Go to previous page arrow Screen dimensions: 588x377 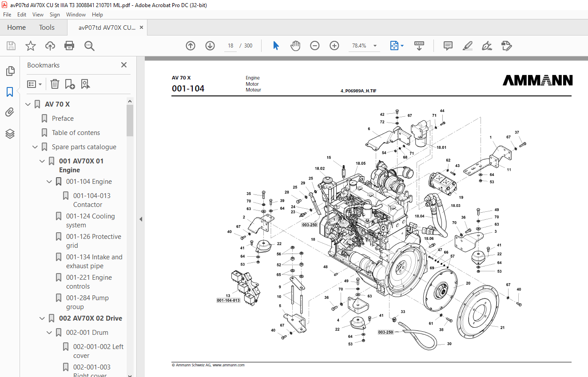191,46
